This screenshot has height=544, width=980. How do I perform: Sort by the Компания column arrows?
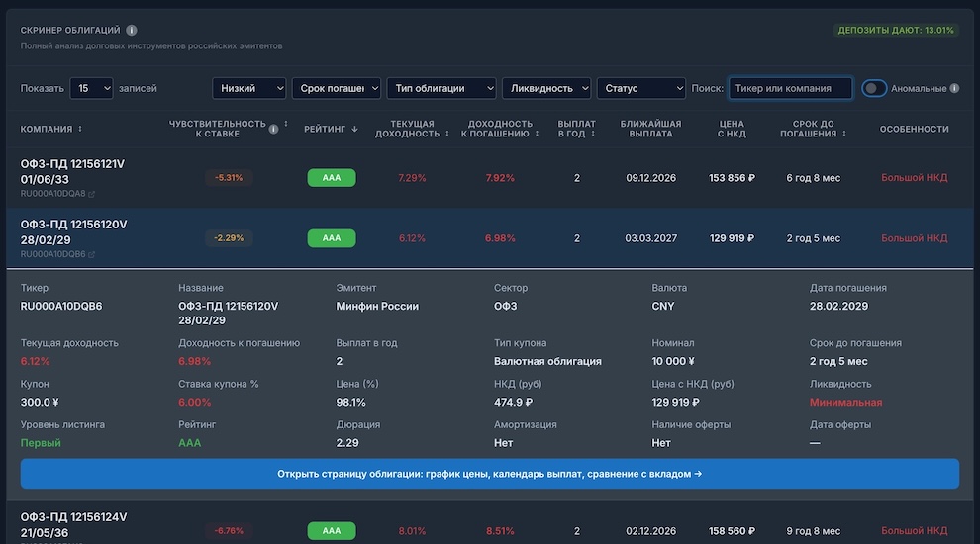pos(80,129)
